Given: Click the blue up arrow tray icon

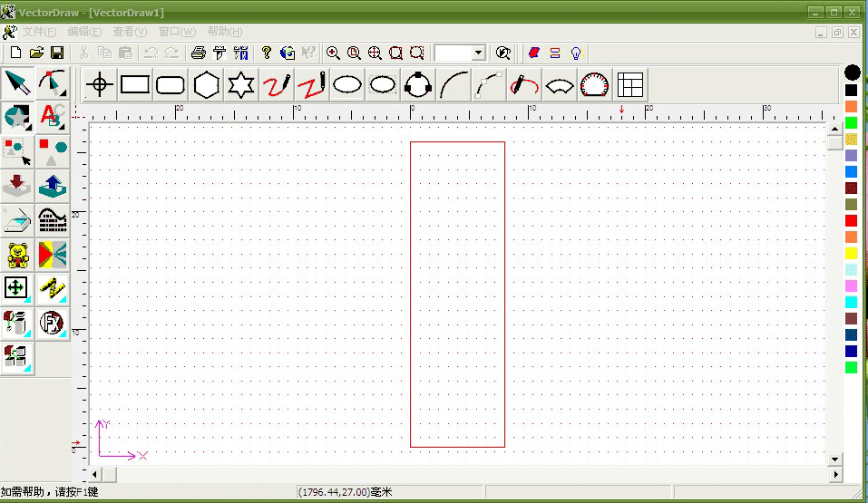Looking at the screenshot, I should point(53,186).
